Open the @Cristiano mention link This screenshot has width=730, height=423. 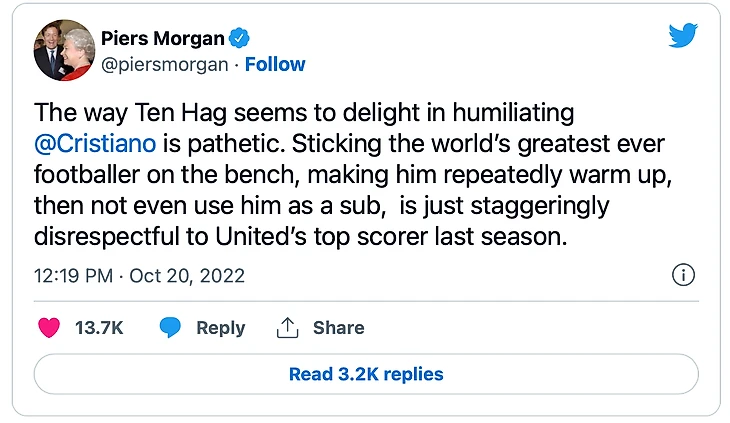click(95, 143)
